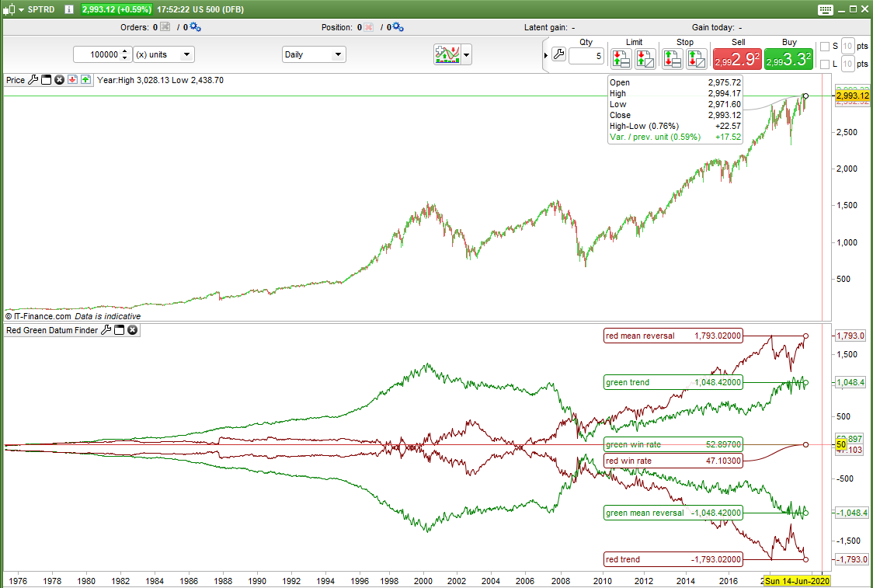Click the Limit order icon with lined box
This screenshot has height=588, width=873.
(x=621, y=58)
